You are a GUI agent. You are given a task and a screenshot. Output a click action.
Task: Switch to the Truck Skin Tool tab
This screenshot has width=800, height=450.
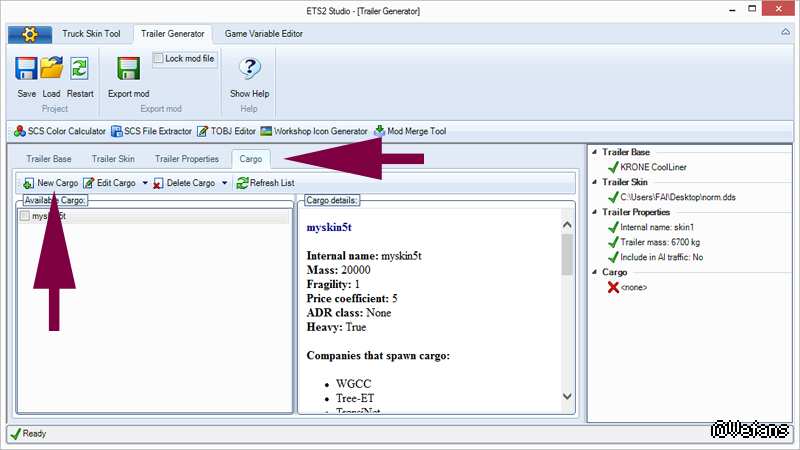[x=84, y=34]
